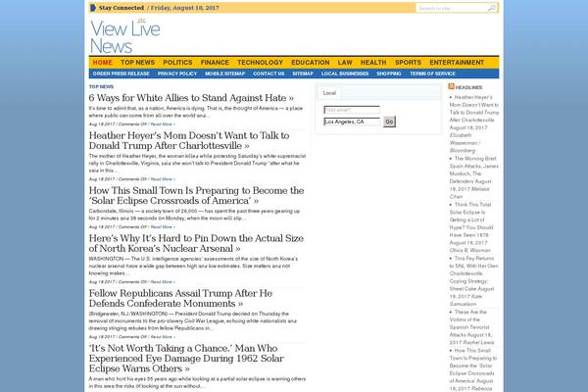Click the HEADLINES sidebar heading
Image resolution: width=588 pixels, height=392 pixels.
coord(468,87)
